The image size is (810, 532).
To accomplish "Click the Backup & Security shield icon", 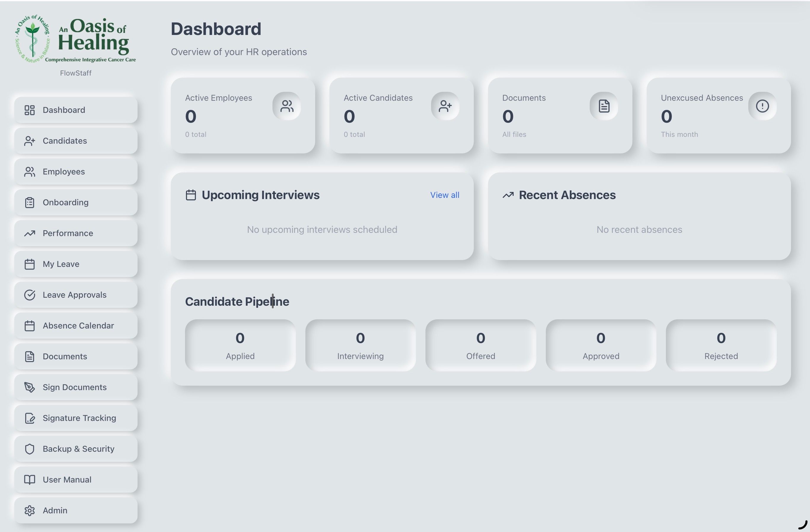I will coord(30,449).
